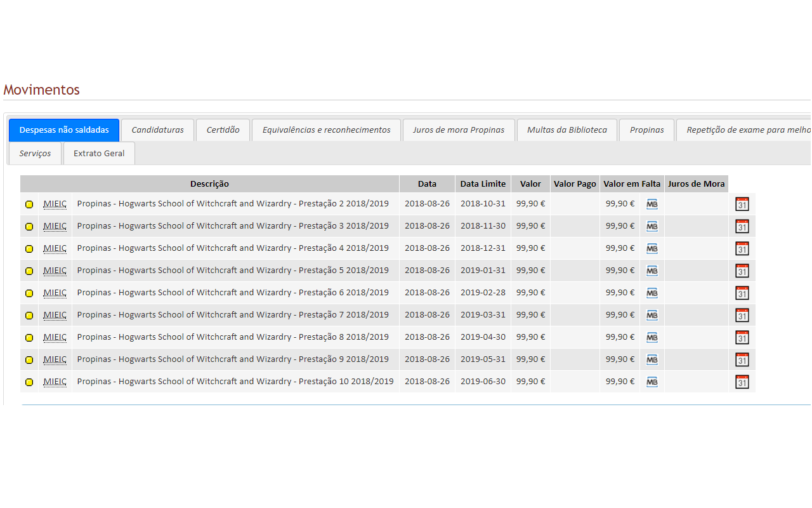
Task: Follow the MIEIC link in the Prestação 8 row
Action: tap(55, 337)
